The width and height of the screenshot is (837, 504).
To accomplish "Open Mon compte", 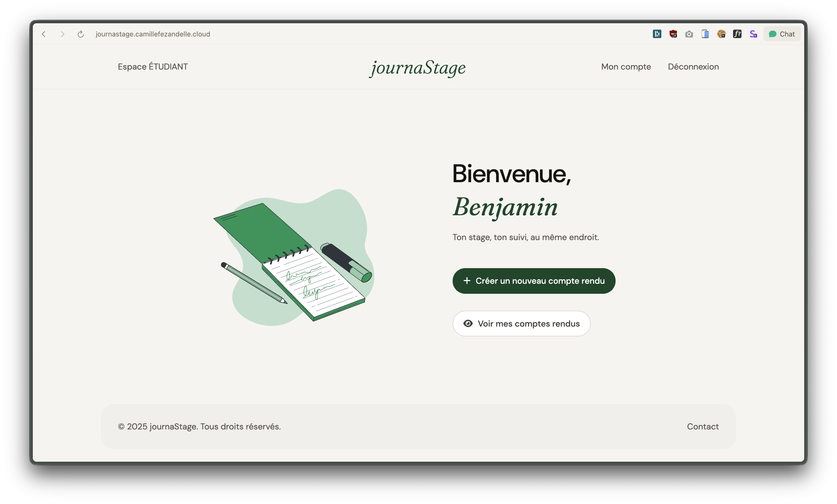I will click(x=626, y=67).
